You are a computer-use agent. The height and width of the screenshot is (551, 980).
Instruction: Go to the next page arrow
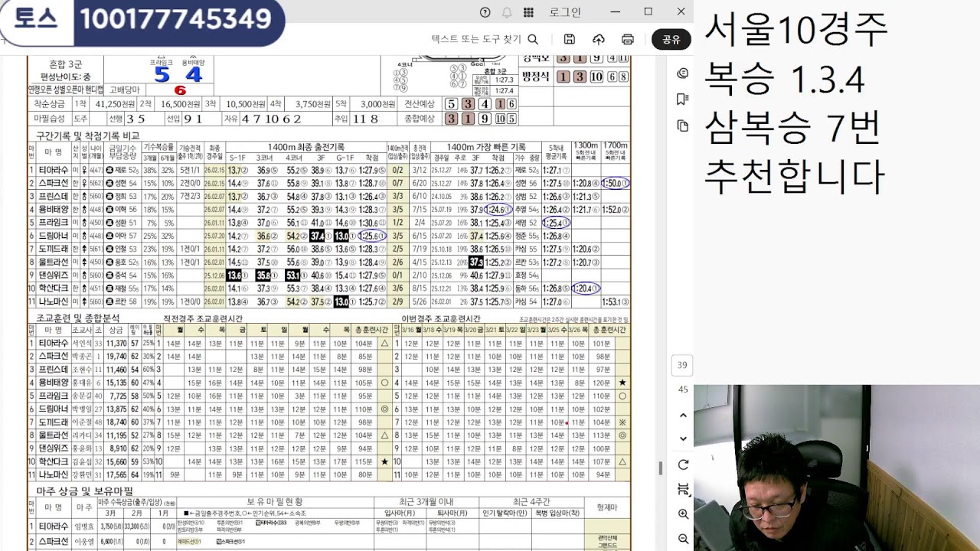click(x=683, y=439)
